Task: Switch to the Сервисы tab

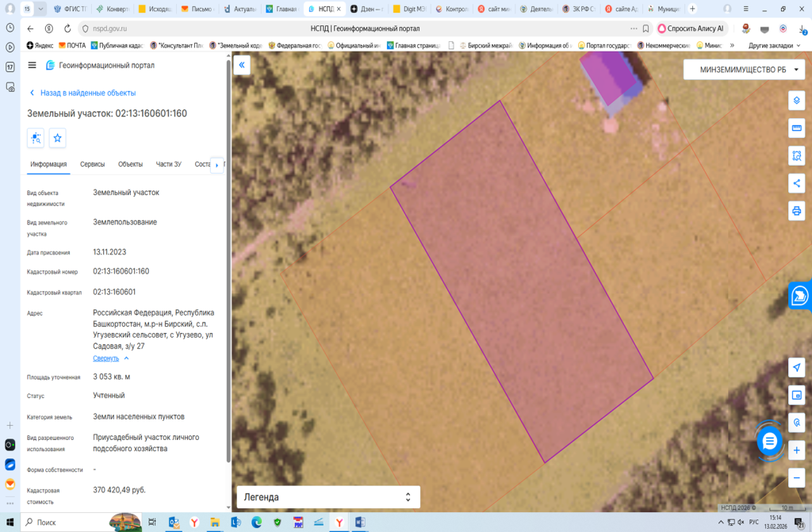Action: 92,164
